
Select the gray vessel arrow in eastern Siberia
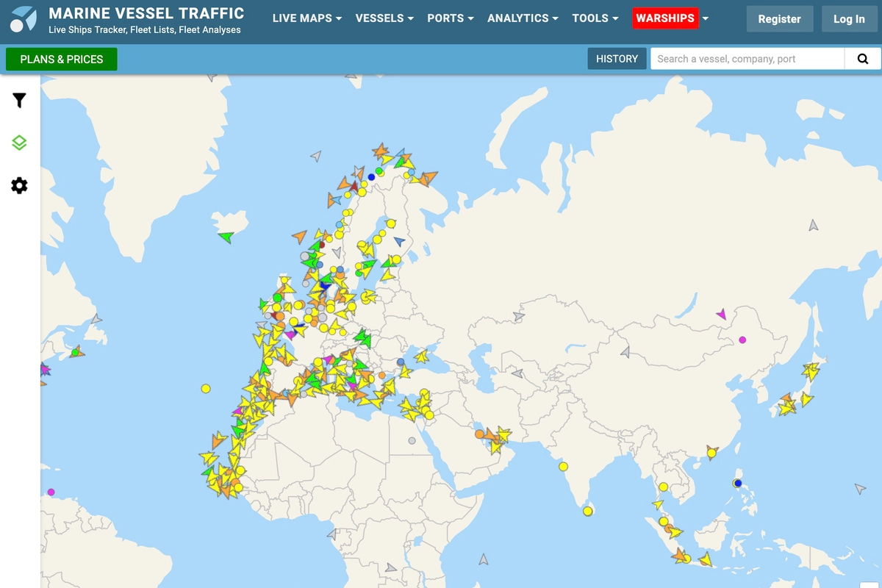pyautogui.click(x=813, y=226)
